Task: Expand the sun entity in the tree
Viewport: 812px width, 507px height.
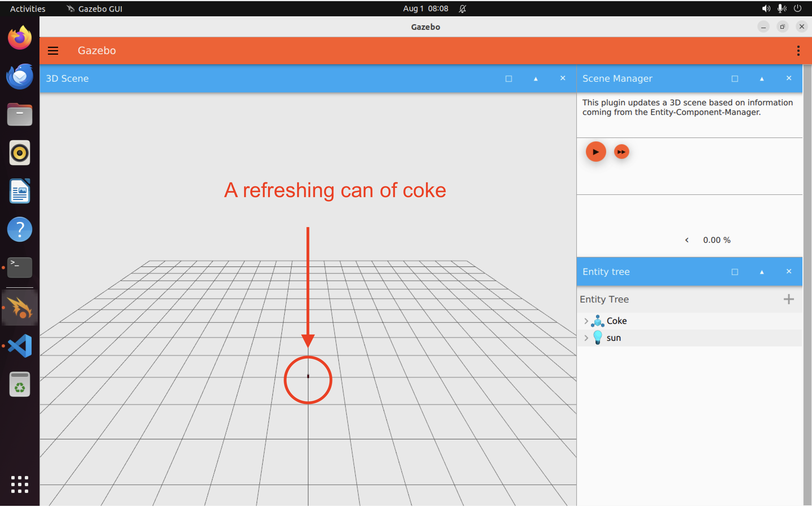Action: (586, 338)
